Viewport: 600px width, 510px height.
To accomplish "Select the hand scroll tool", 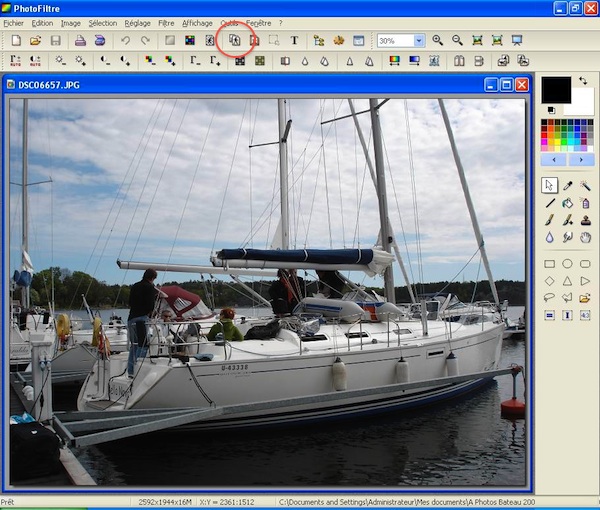I will (x=585, y=238).
